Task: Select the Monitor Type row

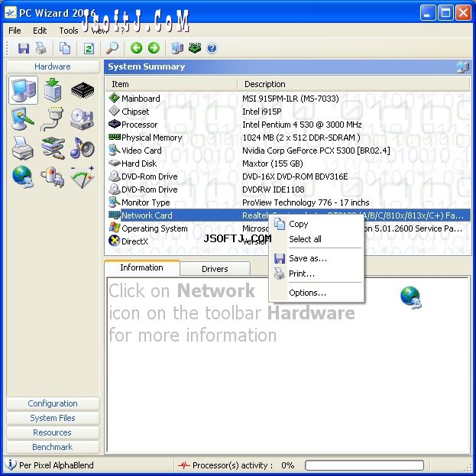Action: click(288, 202)
